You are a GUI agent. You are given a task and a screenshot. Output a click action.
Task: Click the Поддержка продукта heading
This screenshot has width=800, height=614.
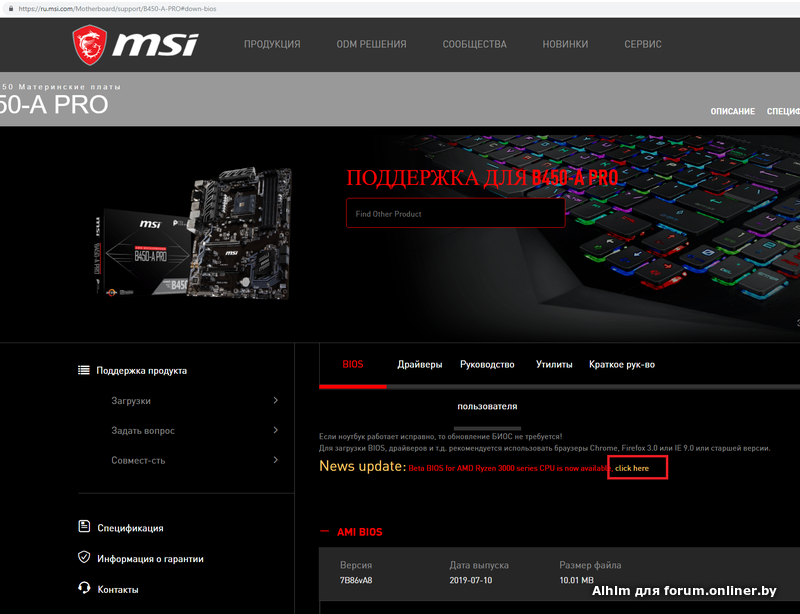tap(141, 371)
